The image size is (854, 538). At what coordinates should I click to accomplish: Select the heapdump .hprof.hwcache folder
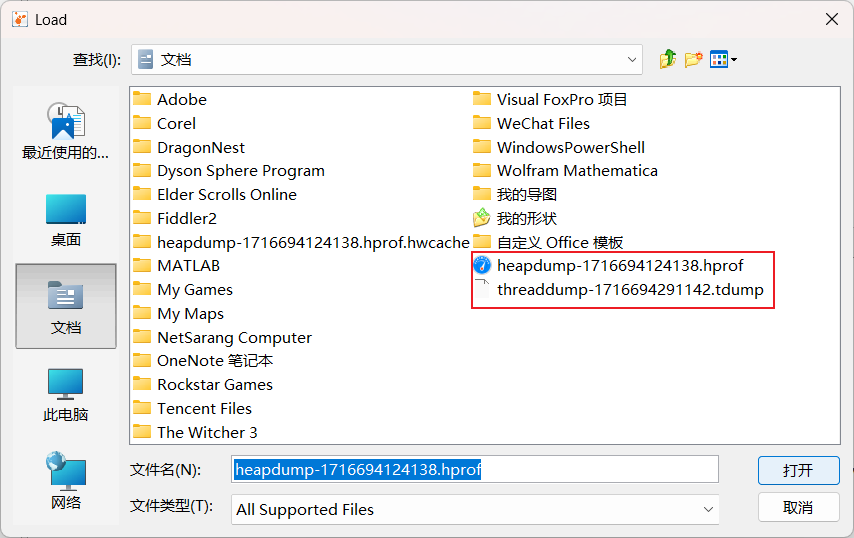click(312, 242)
